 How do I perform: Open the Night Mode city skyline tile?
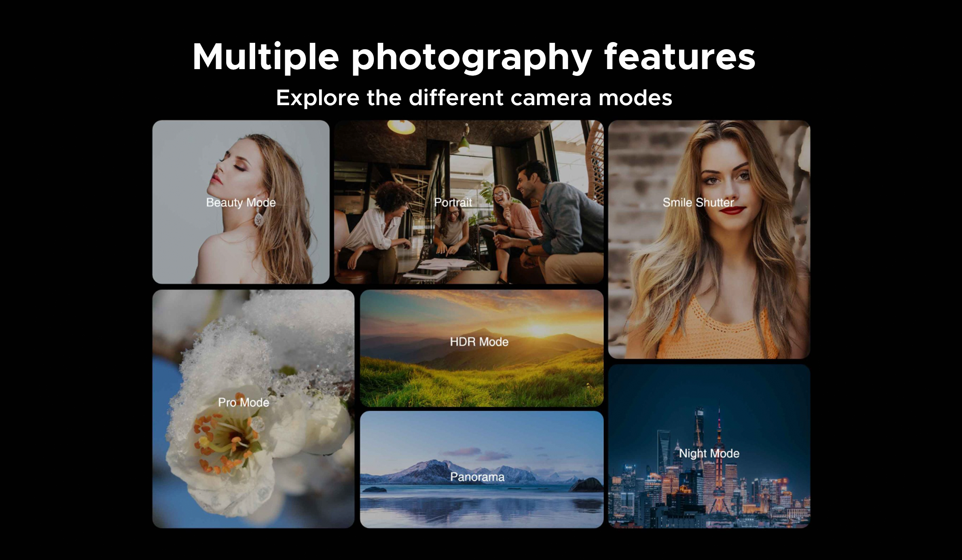click(709, 446)
